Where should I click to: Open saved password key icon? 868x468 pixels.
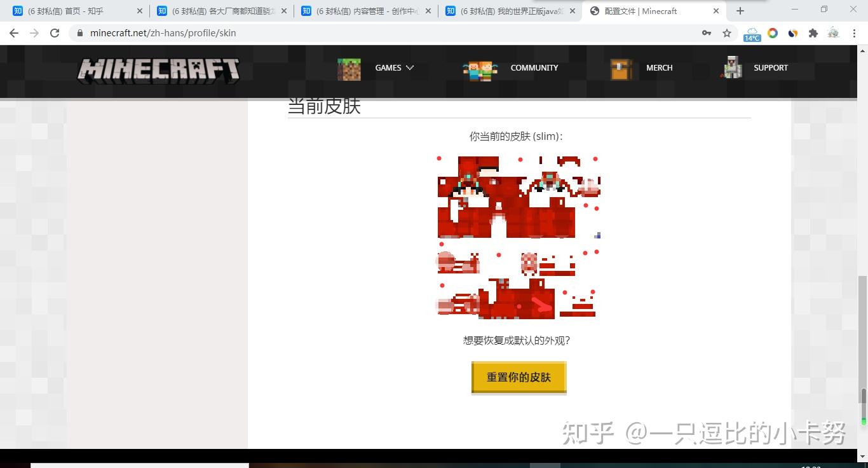[707, 33]
